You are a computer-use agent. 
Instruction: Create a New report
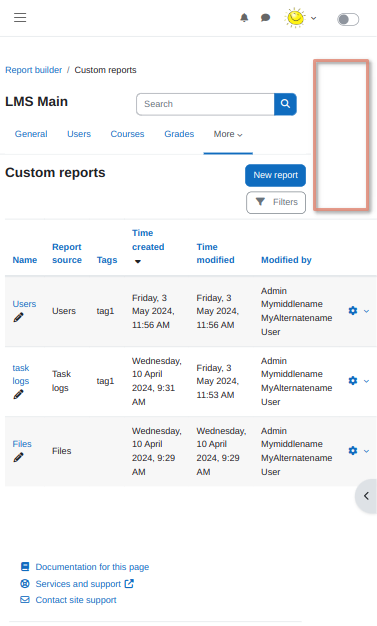(276, 175)
